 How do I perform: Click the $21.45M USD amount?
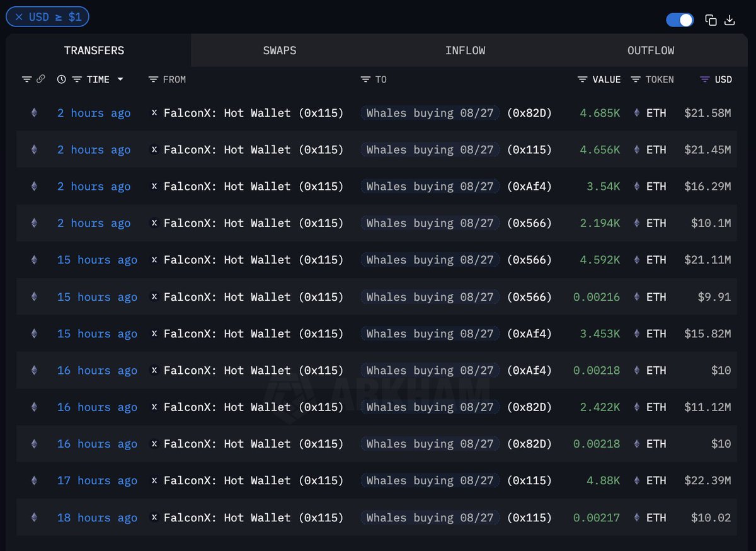[707, 149]
